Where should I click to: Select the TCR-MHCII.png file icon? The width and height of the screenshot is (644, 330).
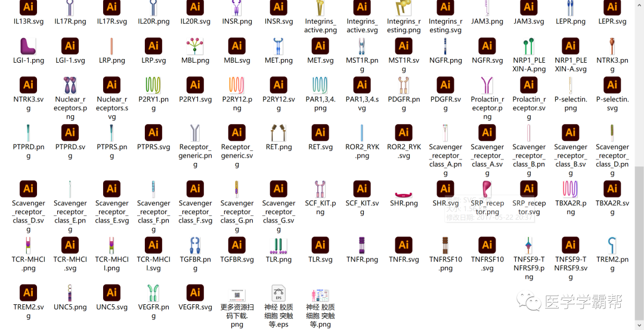tap(112, 245)
